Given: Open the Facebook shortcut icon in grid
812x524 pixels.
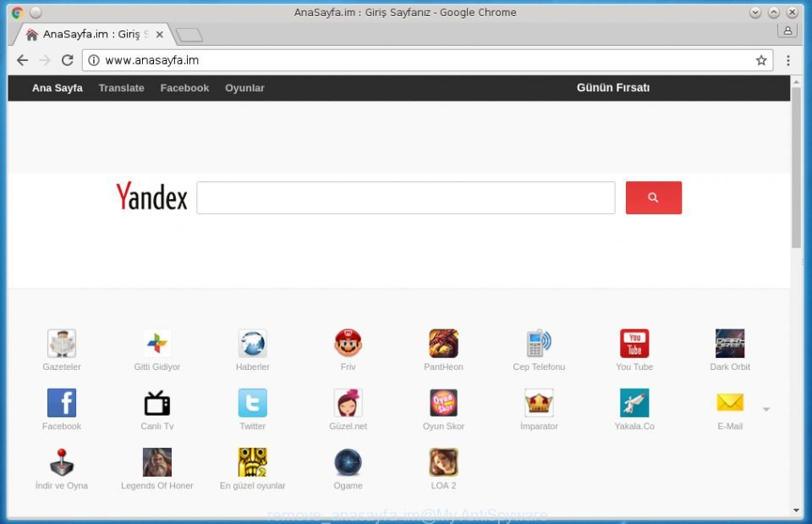Looking at the screenshot, I should click(62, 403).
